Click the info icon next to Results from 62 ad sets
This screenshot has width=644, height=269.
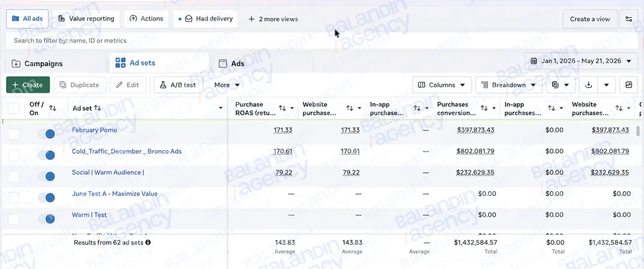[148, 242]
